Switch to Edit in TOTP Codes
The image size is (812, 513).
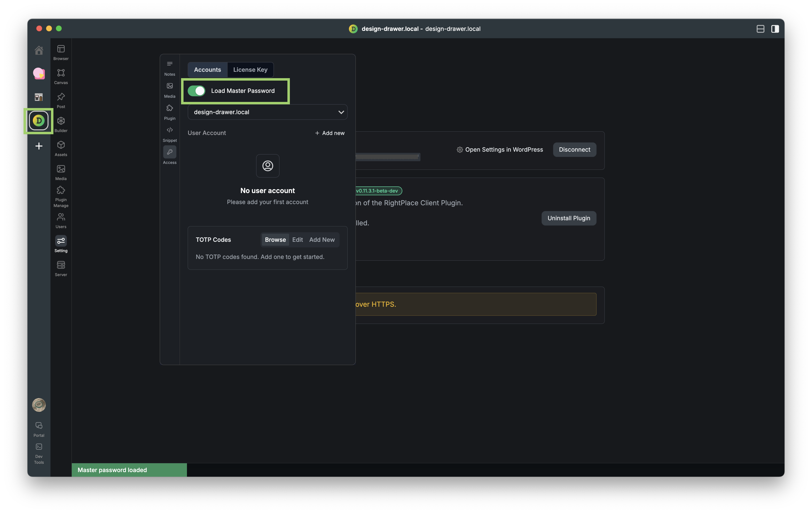pos(297,240)
